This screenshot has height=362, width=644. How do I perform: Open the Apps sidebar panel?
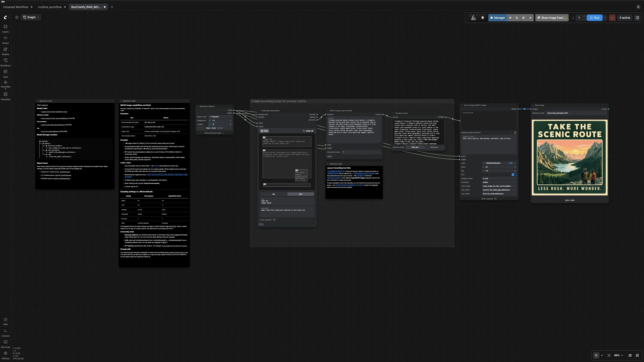point(5,74)
